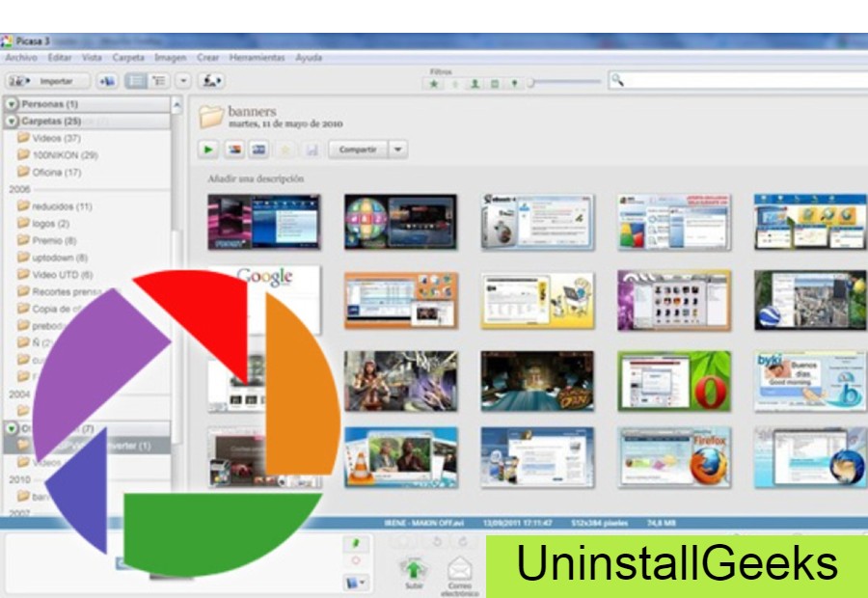868x598 pixels.
Task: Click the save to disk icon
Action: [312, 149]
